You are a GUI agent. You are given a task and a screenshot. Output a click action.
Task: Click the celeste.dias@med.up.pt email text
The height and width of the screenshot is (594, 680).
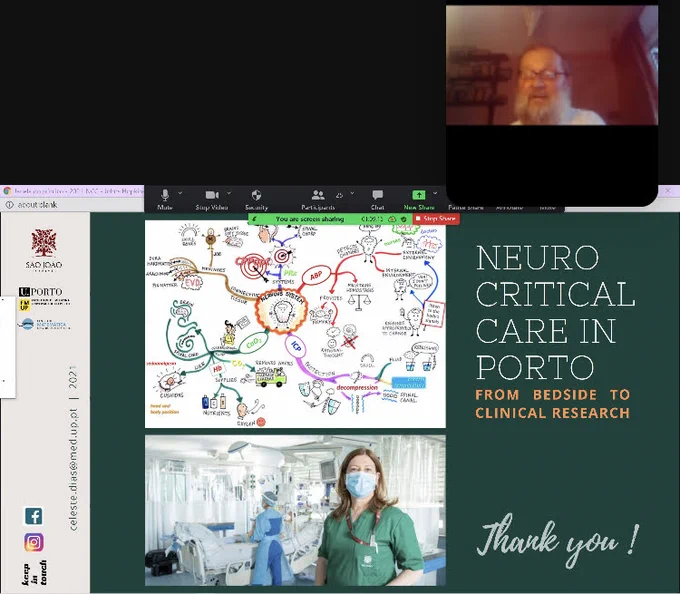(x=73, y=470)
